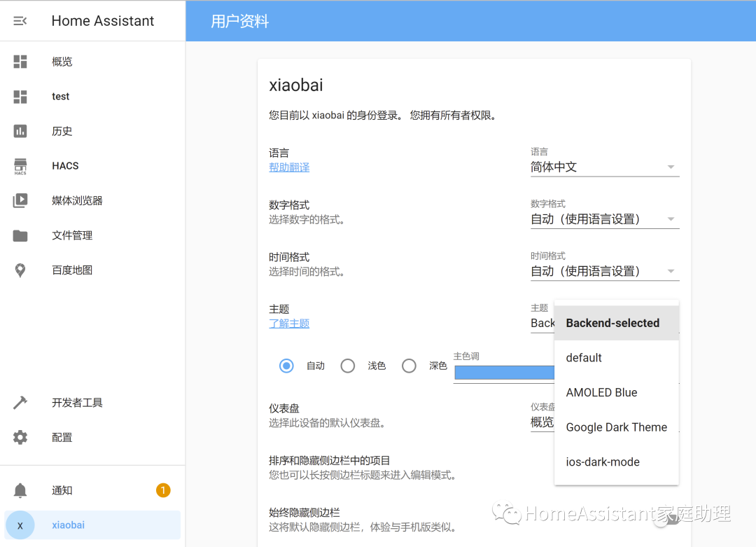Screen dimensions: 756x547
Task: Go to 媒体浏览器 in the sidebar
Action: [92, 201]
